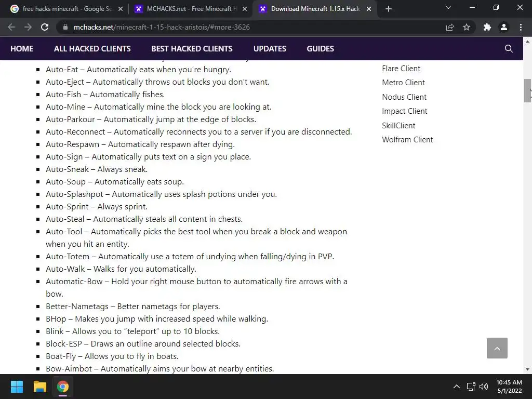Click the 'Auto-Fish – Automatically fishes.' line
This screenshot has width=532, height=399.
105,95
